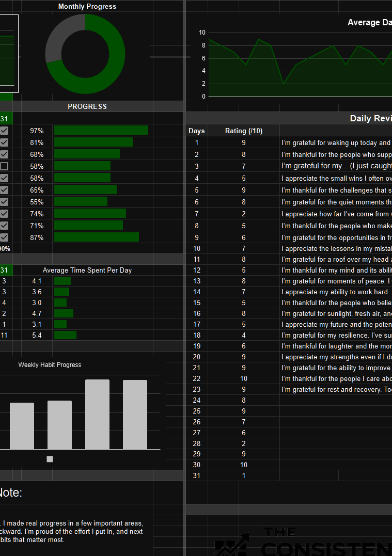The width and height of the screenshot is (392, 556).
Task: Click the Weekly Habit Progress chart title
Action: tap(50, 364)
